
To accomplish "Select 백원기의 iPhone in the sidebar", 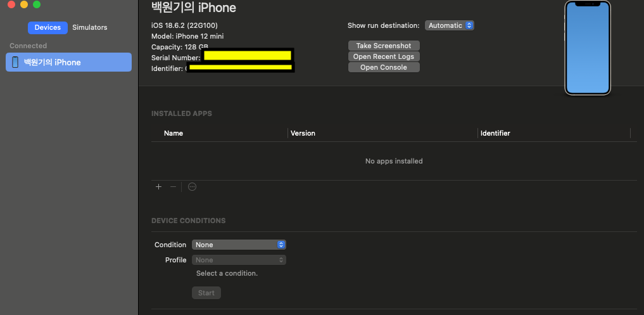I will 68,62.
